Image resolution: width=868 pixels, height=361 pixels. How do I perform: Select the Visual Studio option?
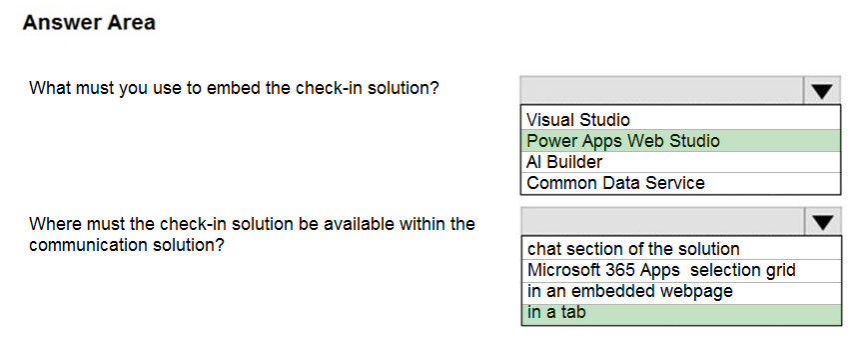[680, 119]
